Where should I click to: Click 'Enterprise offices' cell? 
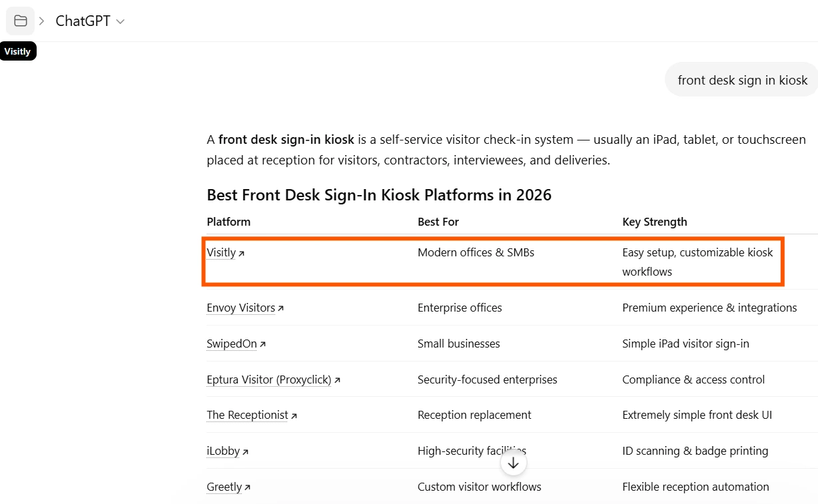click(x=460, y=308)
